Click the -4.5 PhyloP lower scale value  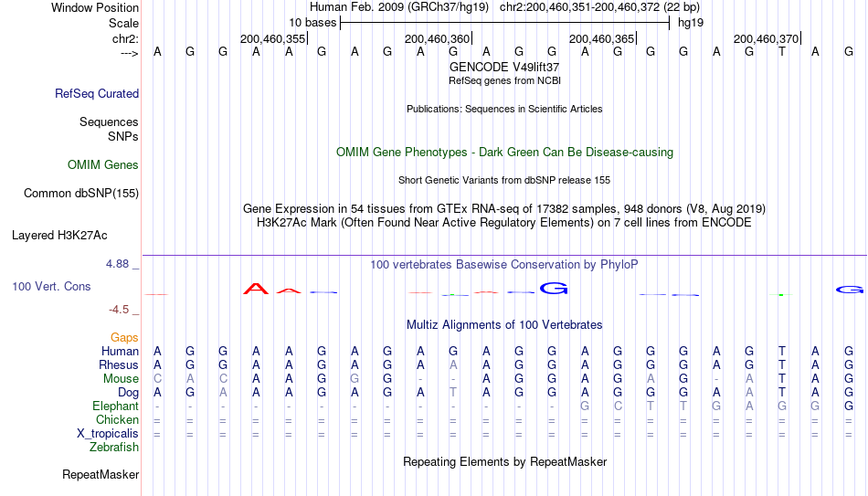click(x=119, y=310)
